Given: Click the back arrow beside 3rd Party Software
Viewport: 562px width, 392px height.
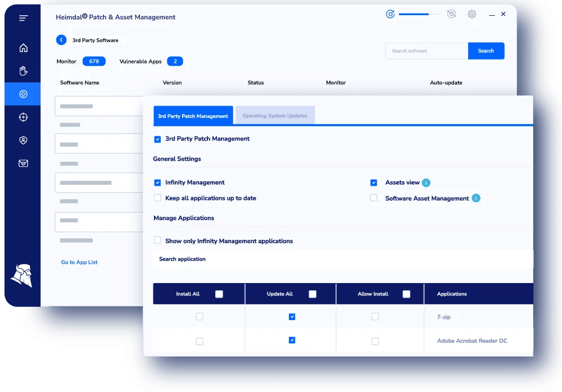Looking at the screenshot, I should pos(61,40).
